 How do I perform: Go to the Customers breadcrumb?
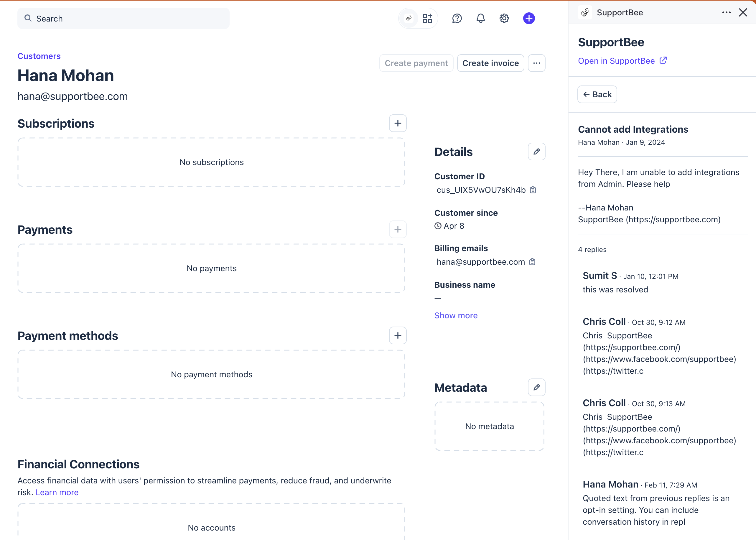coord(39,56)
